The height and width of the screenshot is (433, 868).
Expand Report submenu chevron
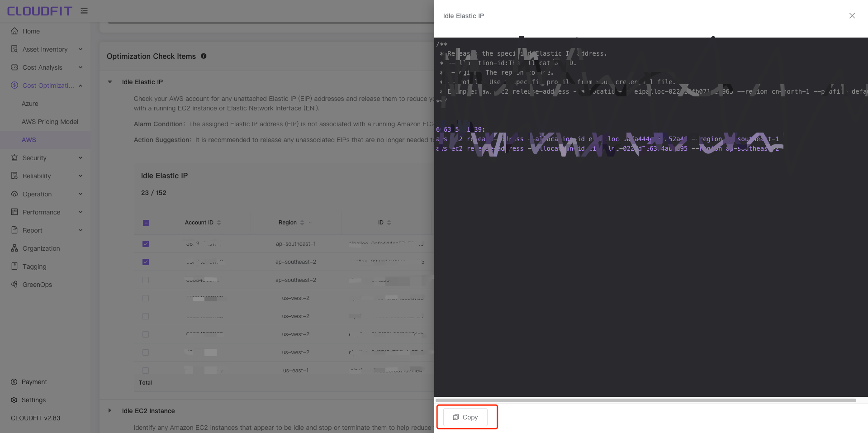81,230
